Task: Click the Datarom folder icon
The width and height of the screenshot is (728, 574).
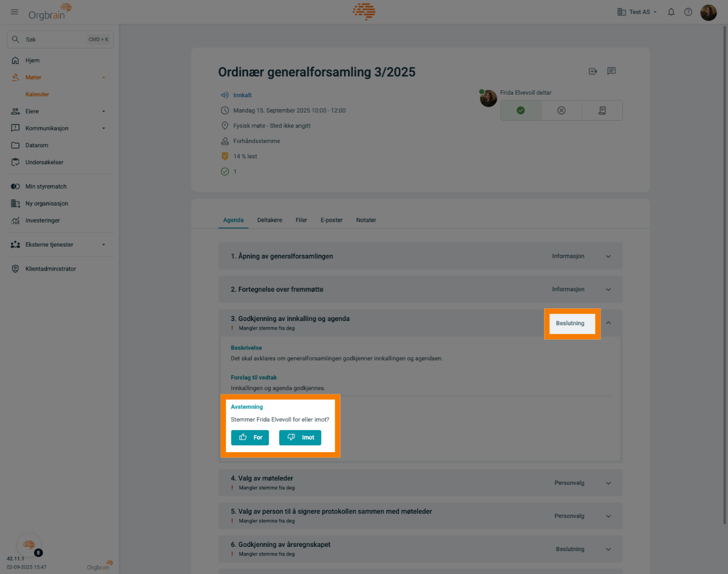Action: click(15, 145)
